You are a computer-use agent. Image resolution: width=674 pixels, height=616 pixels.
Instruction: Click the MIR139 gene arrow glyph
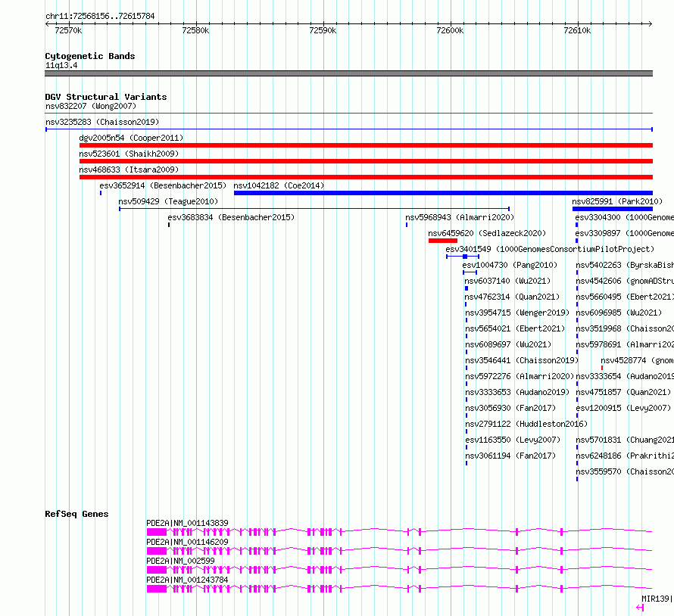coord(640,608)
